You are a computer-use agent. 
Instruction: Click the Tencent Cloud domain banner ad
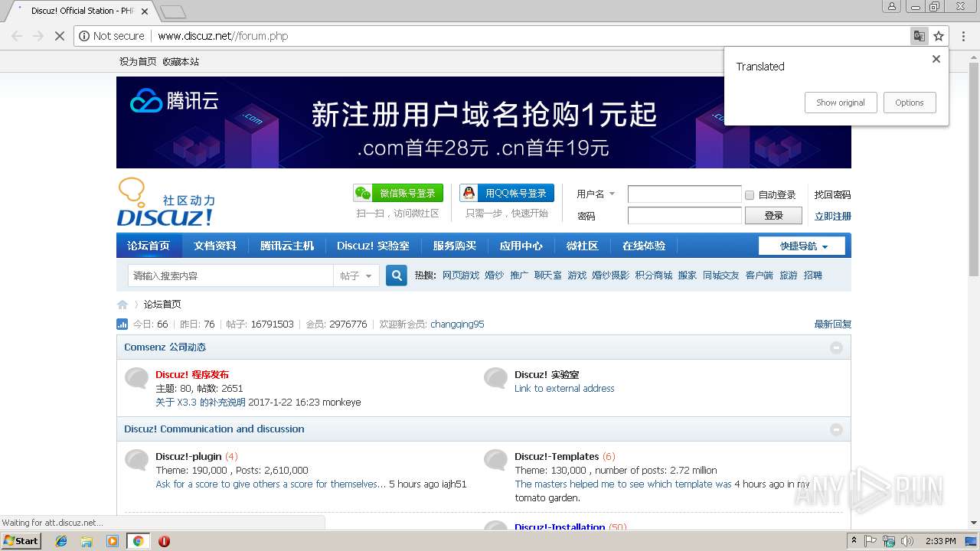[x=484, y=122]
